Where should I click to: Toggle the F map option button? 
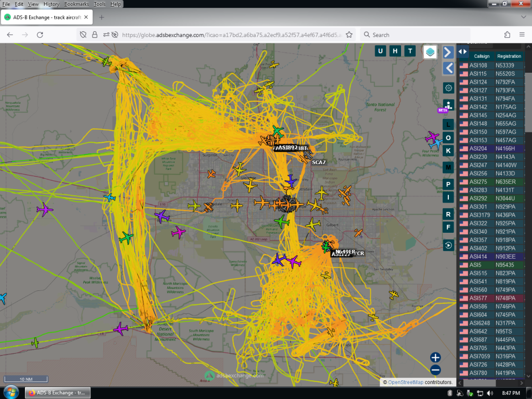point(448,227)
